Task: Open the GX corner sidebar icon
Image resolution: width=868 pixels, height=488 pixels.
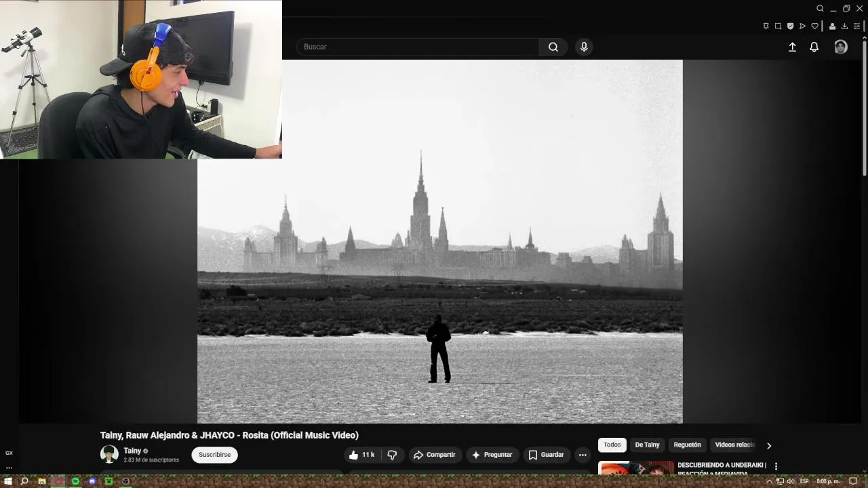Action: coord(9,453)
